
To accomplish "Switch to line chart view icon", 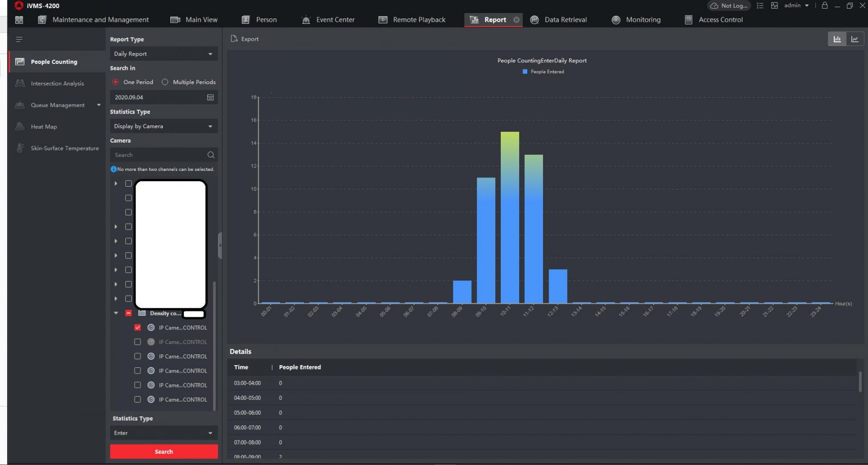I will (854, 39).
